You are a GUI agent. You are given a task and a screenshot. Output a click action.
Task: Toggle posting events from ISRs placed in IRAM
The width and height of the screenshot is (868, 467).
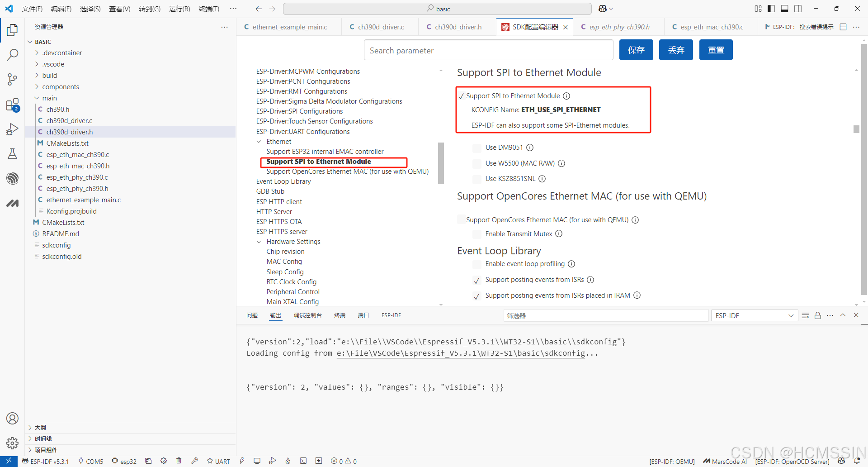click(x=477, y=296)
